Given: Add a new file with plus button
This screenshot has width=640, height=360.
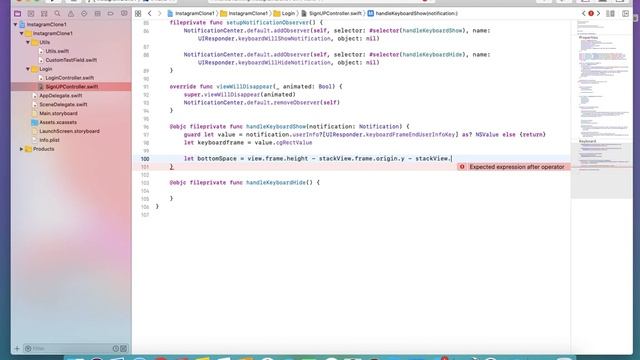Looking at the screenshot, I should pos(17,348).
